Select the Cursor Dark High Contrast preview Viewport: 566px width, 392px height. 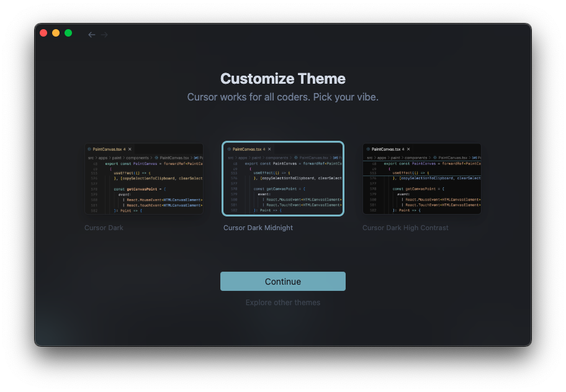[422, 179]
